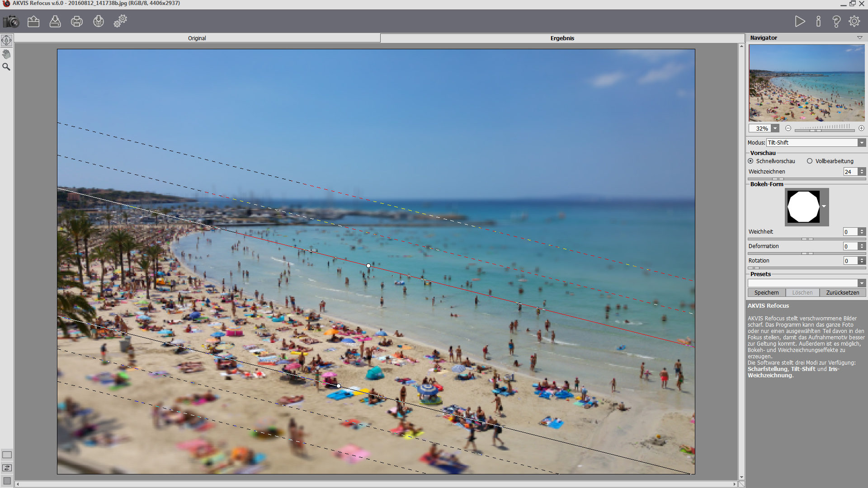Run processing with the play button
Viewport: 868px width, 488px height.
pyautogui.click(x=800, y=21)
